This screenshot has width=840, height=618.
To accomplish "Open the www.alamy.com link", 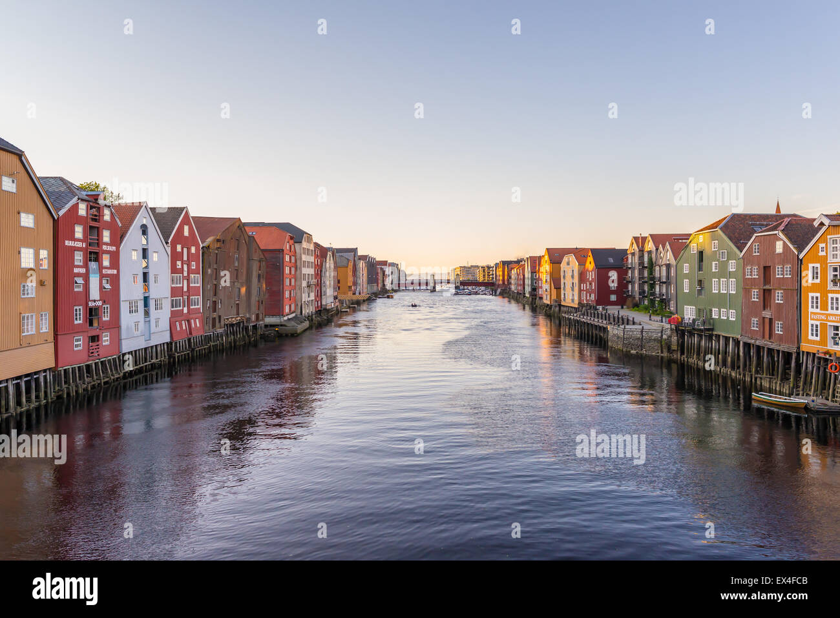I will pyautogui.click(x=764, y=597).
